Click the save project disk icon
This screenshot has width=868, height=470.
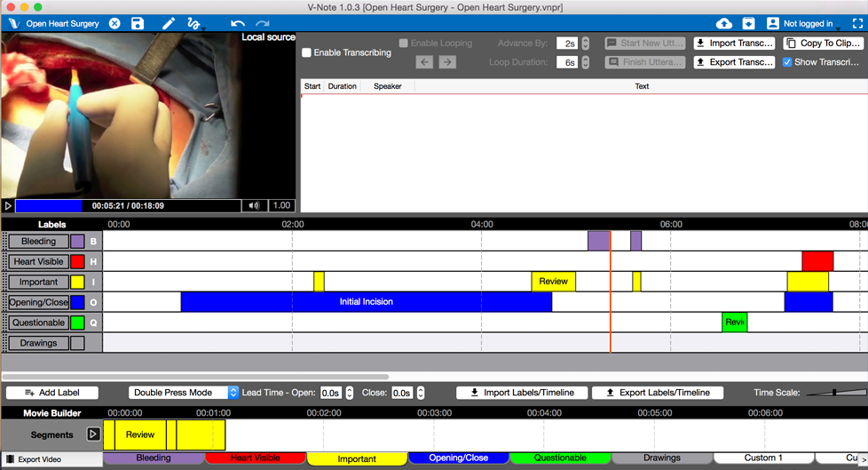pos(138,23)
